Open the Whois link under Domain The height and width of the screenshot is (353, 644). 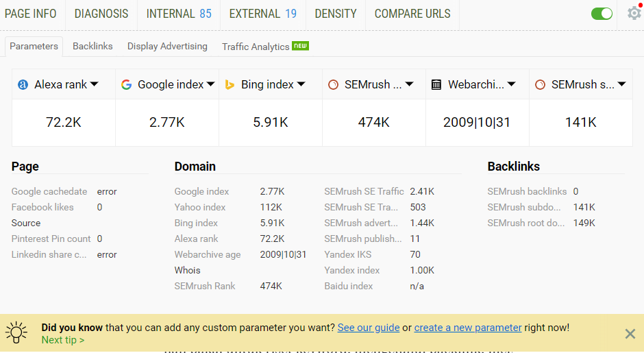(187, 270)
